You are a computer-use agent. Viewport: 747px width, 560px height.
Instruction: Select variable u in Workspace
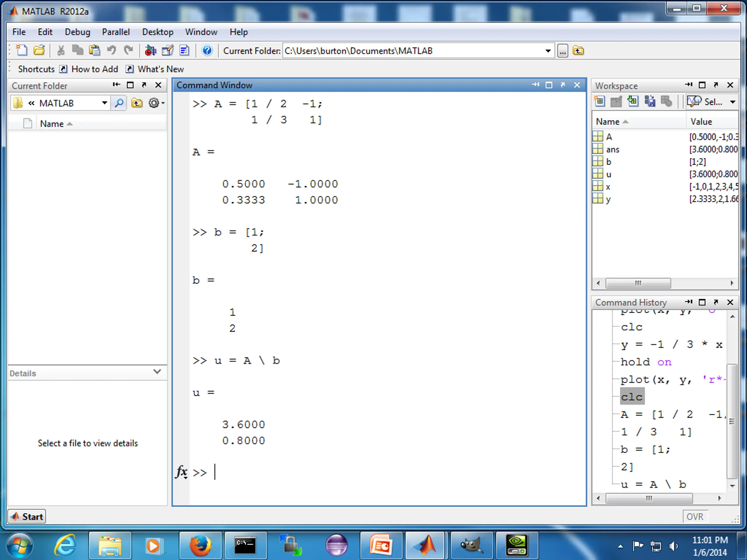pos(665,174)
